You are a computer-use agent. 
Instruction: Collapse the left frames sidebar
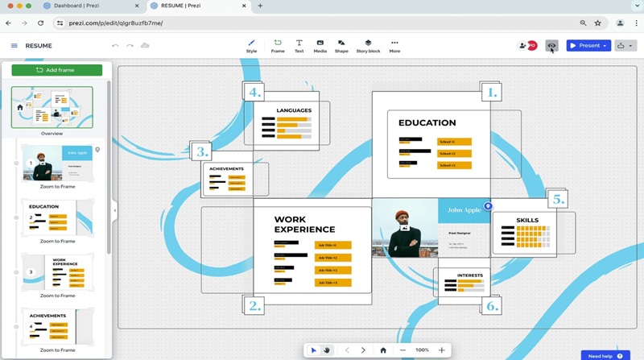click(114, 210)
